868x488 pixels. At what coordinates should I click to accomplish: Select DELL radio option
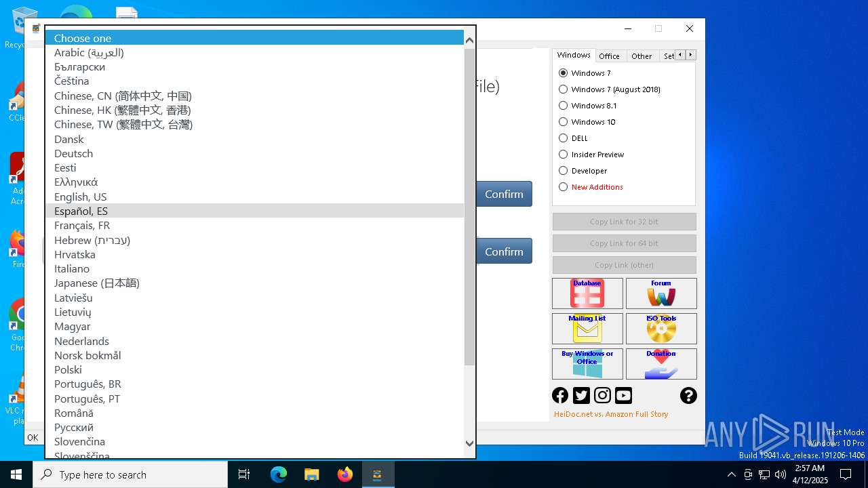[x=573, y=138]
